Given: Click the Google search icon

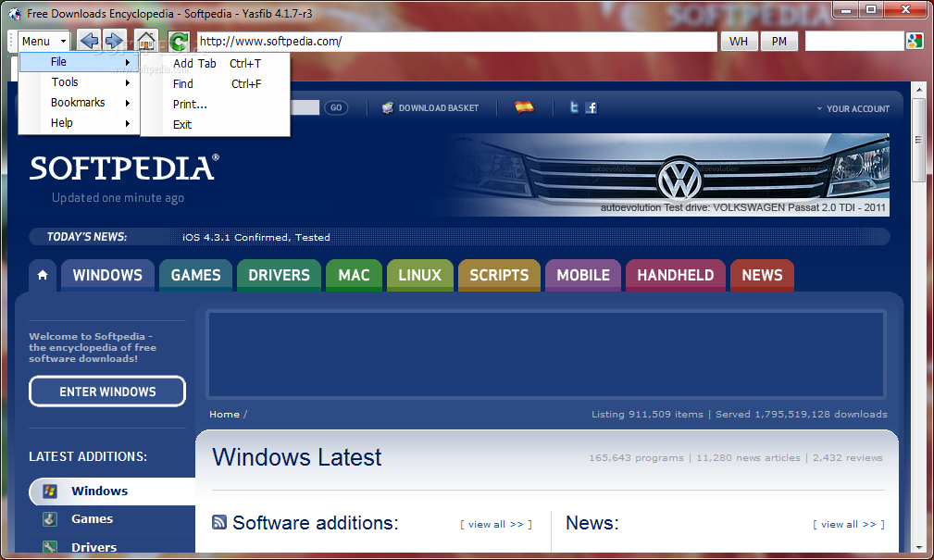Looking at the screenshot, I should 915,41.
